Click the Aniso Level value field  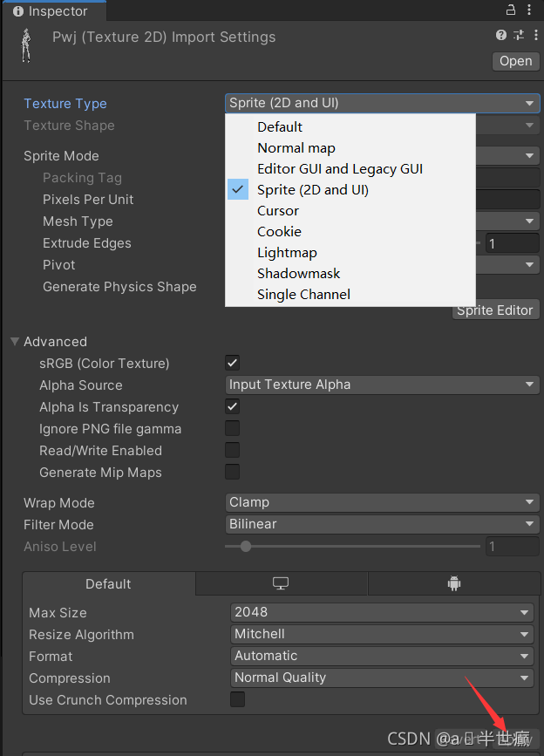pos(513,546)
